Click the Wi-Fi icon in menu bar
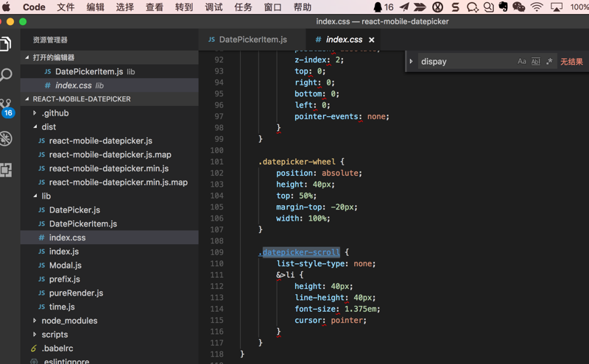This screenshot has width=589, height=364. 537,7
